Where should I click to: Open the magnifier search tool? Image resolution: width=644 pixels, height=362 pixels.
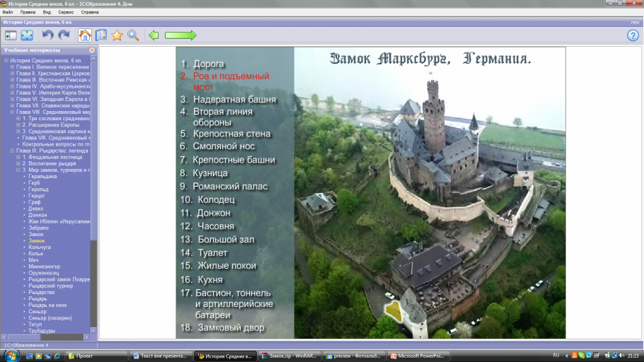[132, 35]
